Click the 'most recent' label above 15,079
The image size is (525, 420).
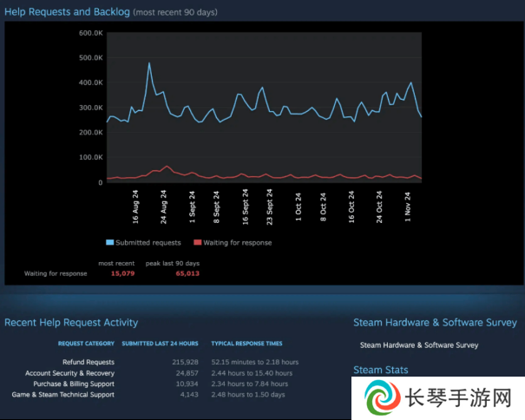click(x=116, y=263)
